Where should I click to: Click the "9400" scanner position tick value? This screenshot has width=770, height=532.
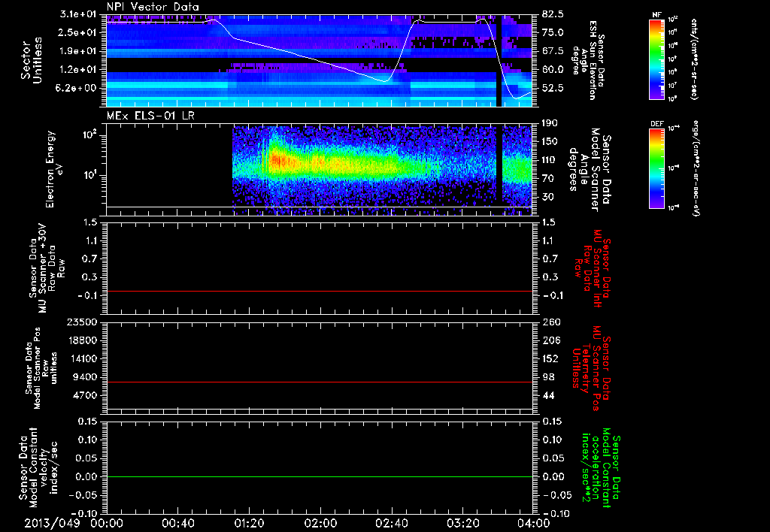click(x=85, y=377)
